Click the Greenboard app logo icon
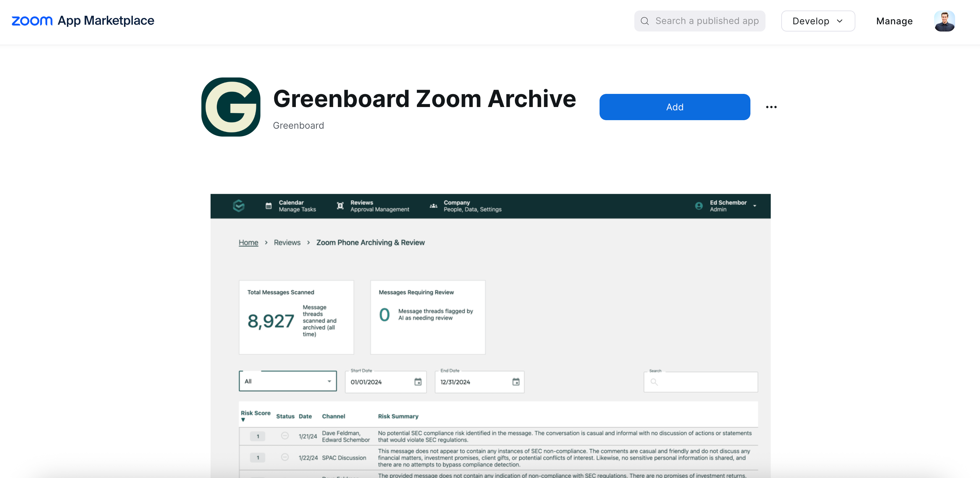The width and height of the screenshot is (980, 478). (231, 107)
